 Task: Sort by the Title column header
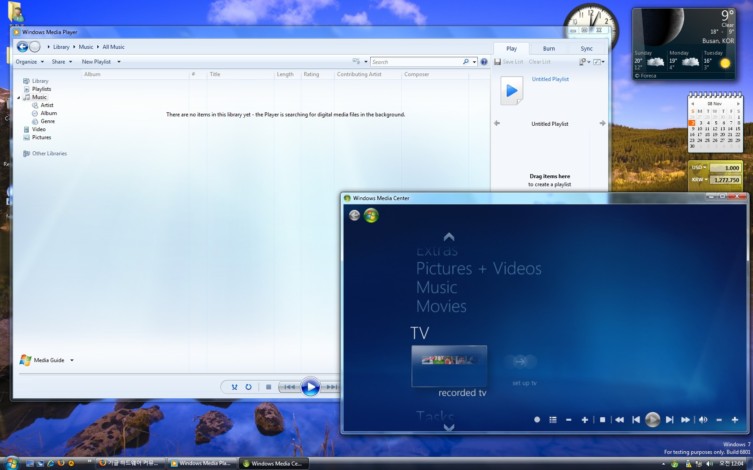coord(215,74)
